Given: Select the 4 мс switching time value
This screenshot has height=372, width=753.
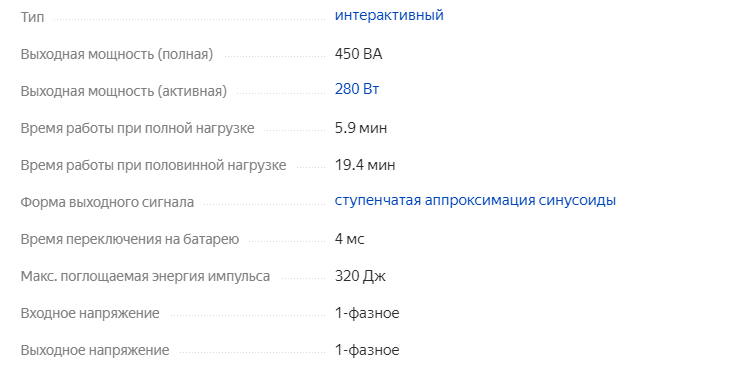Looking at the screenshot, I should click(x=350, y=239).
